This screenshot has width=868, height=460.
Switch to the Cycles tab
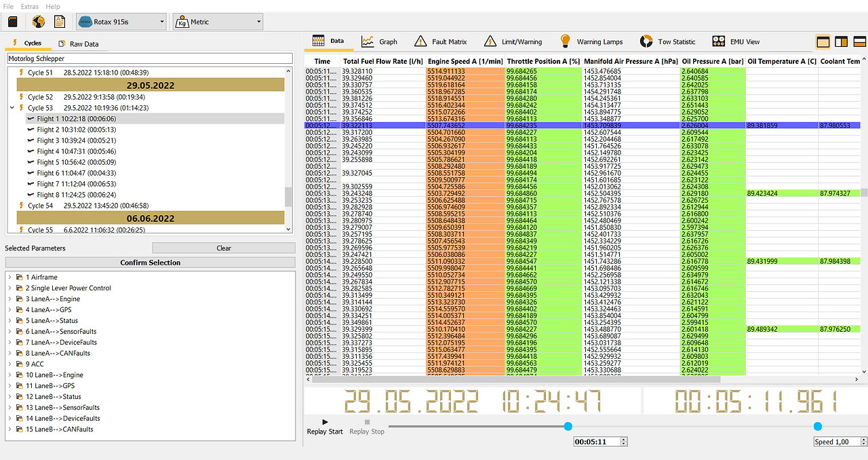tap(27, 43)
